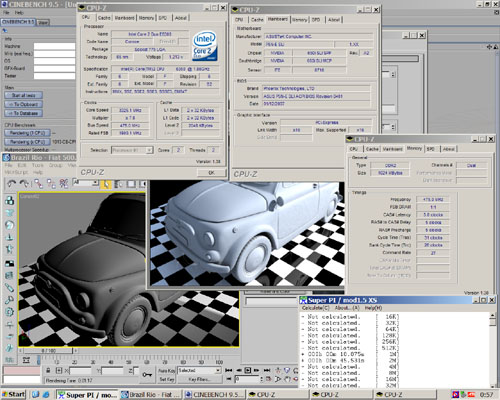
Task: Activate the Select and Link tool
Action: click(38, 184)
